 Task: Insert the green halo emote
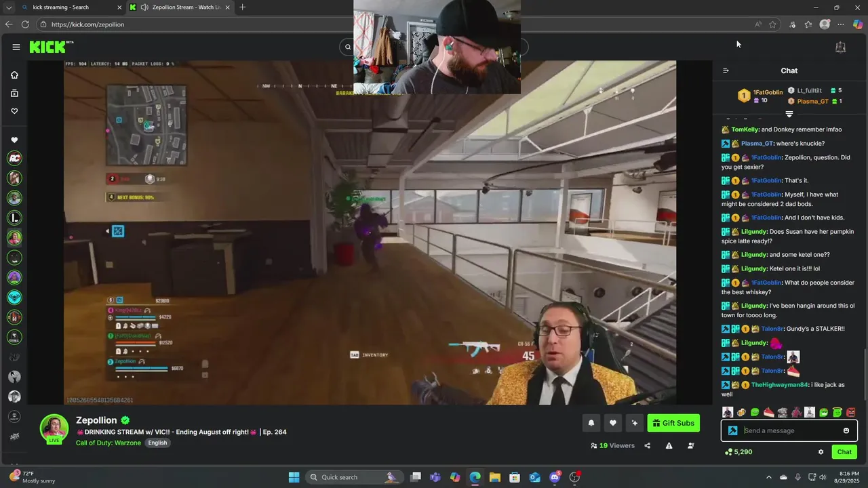(837, 412)
